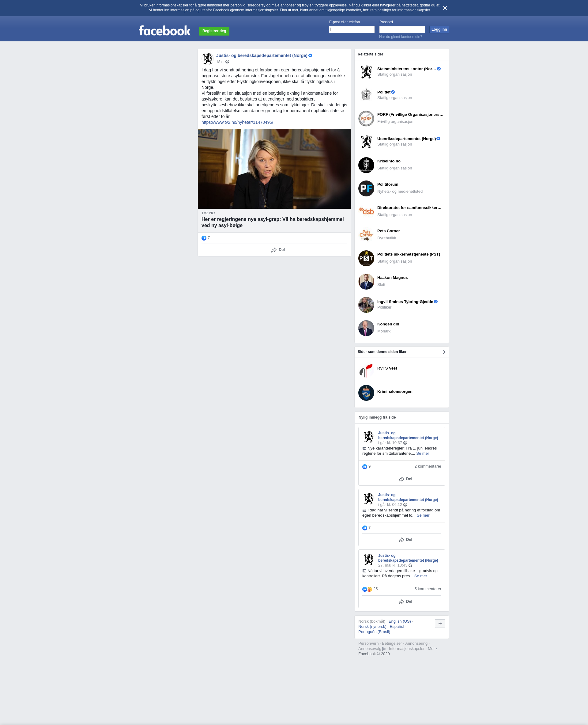Image resolution: width=588 pixels, height=725 pixels.
Task: Dismiss the cookie banner with the X icon
Action: pos(445,8)
